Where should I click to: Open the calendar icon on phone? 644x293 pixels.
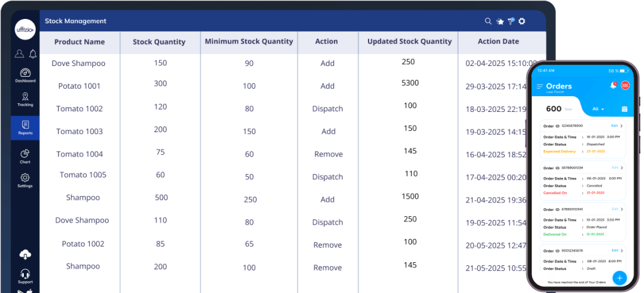pyautogui.click(x=625, y=109)
